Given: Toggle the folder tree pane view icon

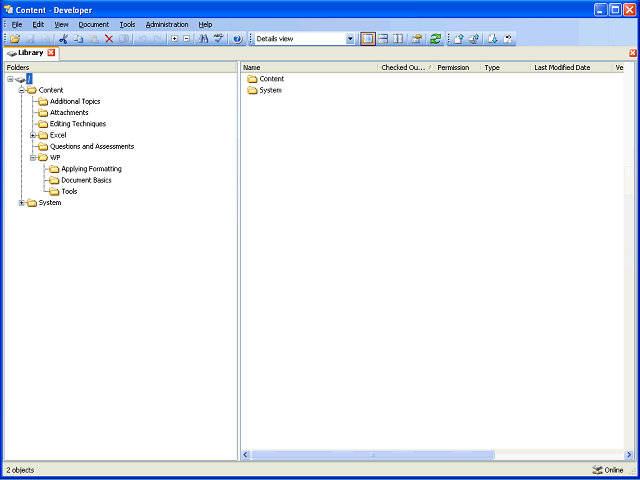Looking at the screenshot, I should click(x=368, y=39).
